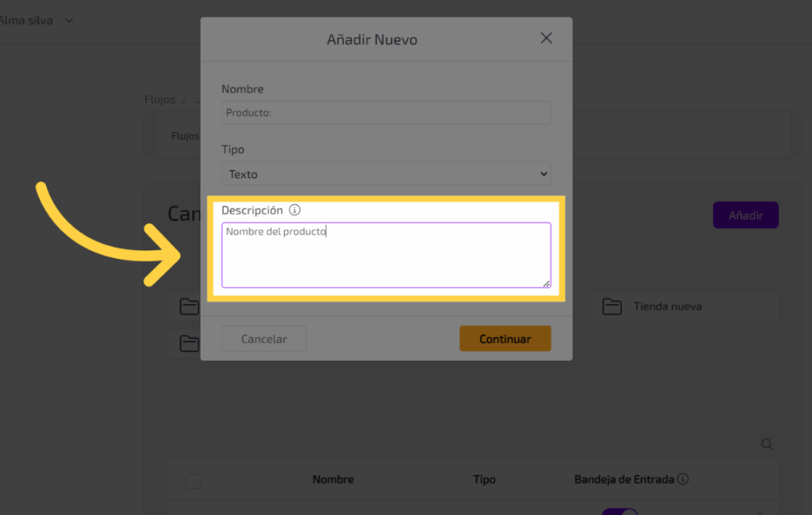Click the Nombre column header in the table

point(333,479)
